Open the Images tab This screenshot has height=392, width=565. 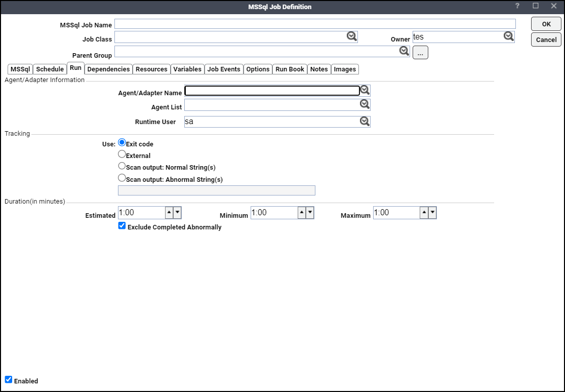(345, 69)
